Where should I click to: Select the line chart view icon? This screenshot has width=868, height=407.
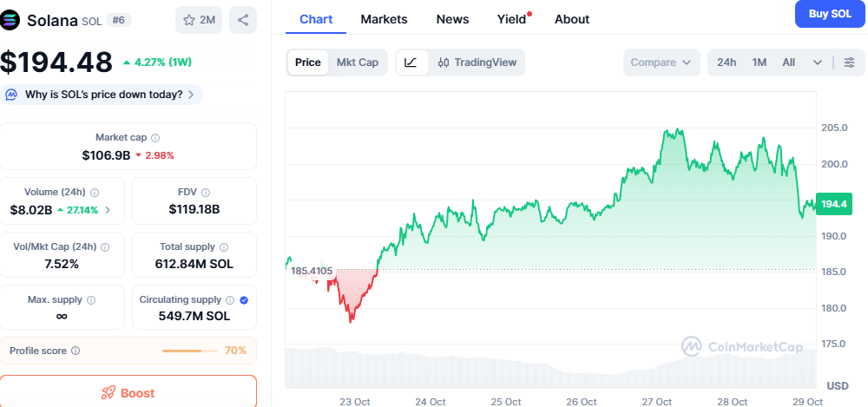(411, 62)
